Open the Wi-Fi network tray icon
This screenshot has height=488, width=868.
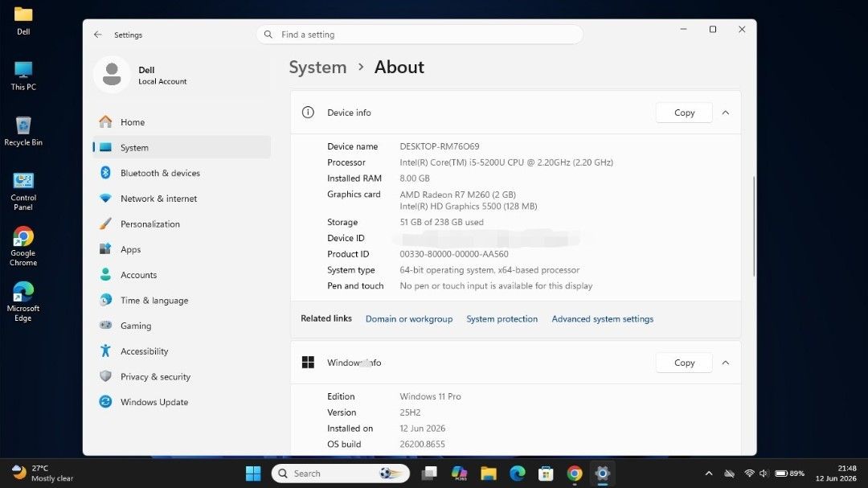(749, 473)
